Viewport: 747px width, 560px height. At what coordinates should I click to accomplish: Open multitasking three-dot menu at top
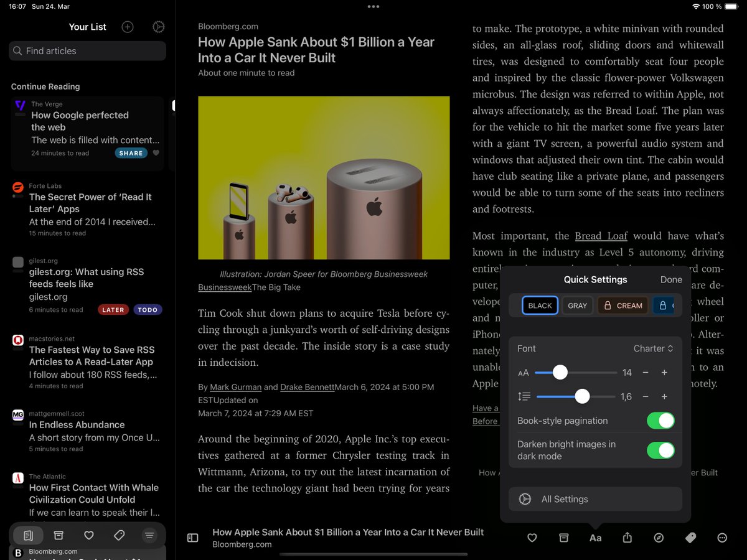374,6
